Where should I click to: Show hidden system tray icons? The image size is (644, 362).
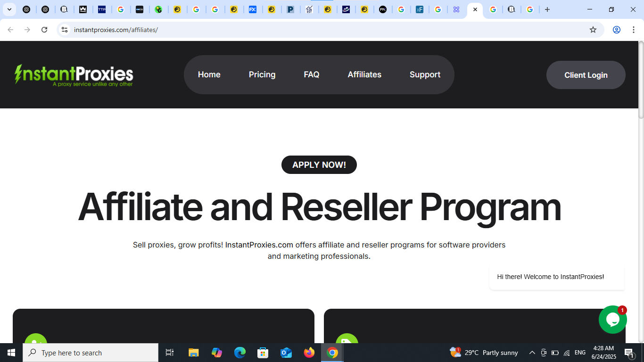pyautogui.click(x=532, y=353)
